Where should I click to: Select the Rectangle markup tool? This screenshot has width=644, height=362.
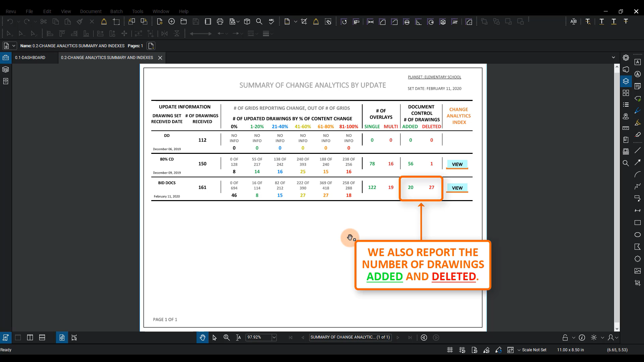click(x=638, y=223)
